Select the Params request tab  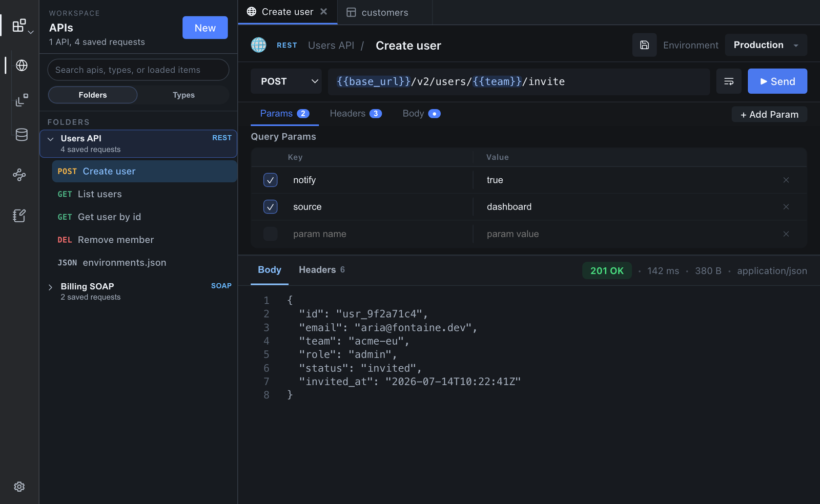coord(284,113)
